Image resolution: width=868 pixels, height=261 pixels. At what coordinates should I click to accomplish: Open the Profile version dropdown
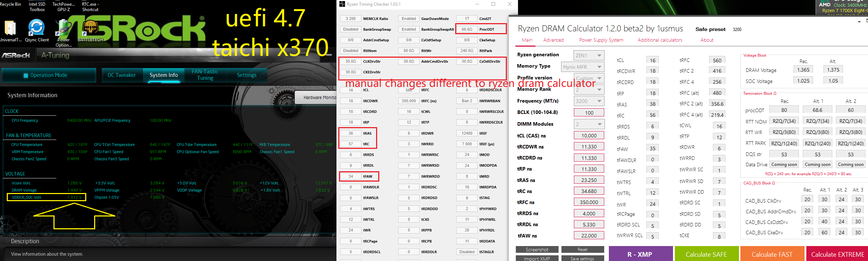pyautogui.click(x=589, y=78)
